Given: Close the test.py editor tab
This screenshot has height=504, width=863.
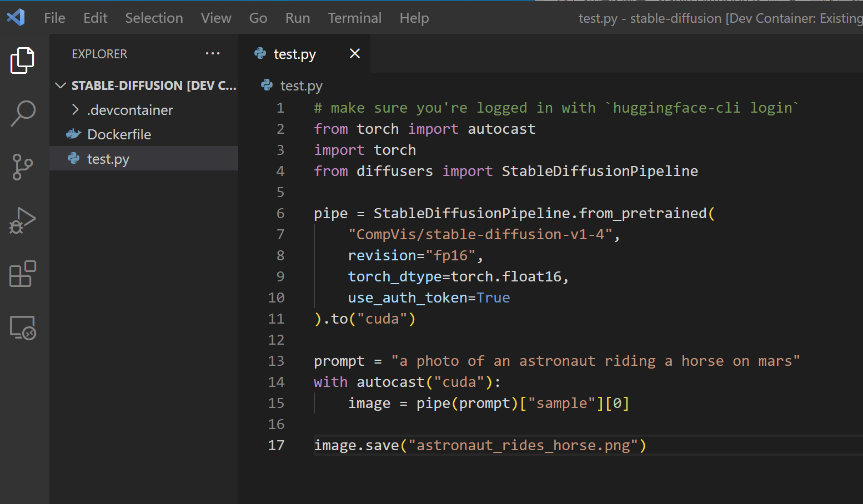Looking at the screenshot, I should pyautogui.click(x=355, y=53).
